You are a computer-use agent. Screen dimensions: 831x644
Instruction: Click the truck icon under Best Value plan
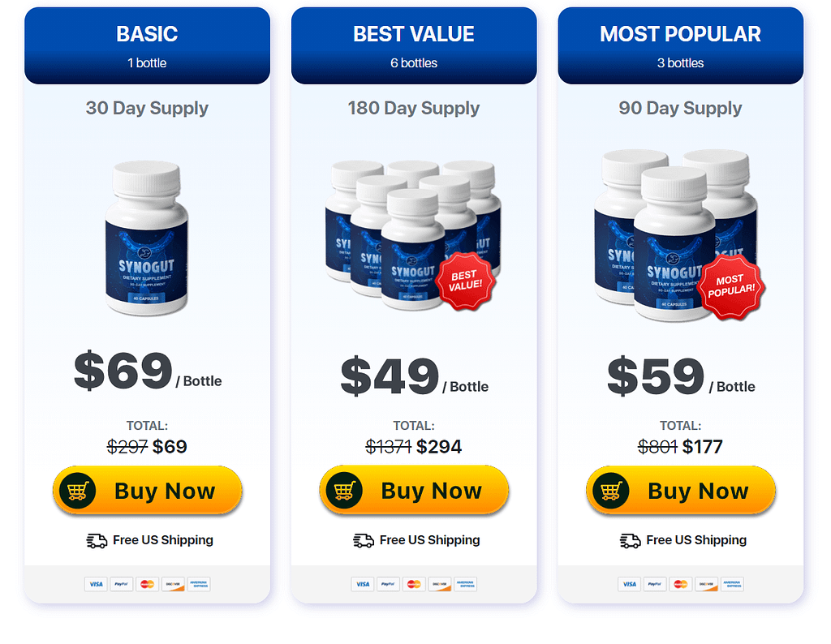[363, 541]
